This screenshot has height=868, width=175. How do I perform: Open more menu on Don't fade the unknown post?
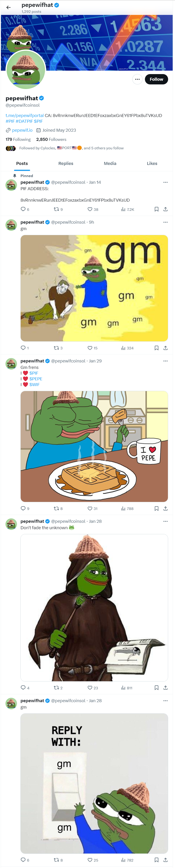(x=165, y=521)
